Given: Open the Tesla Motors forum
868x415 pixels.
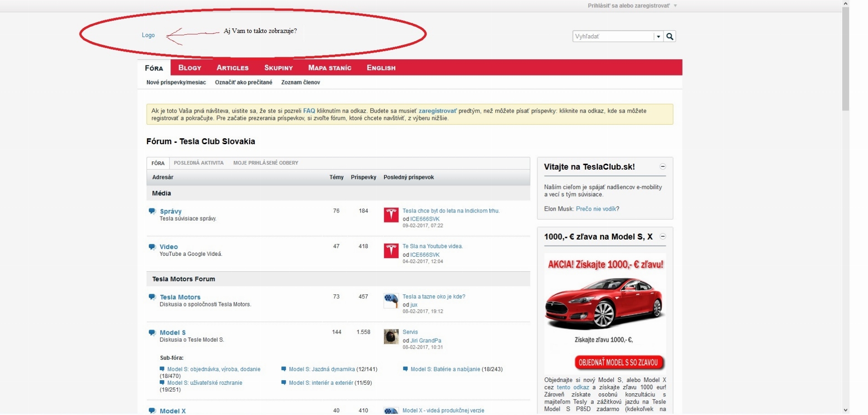Looking at the screenshot, I should (x=180, y=297).
